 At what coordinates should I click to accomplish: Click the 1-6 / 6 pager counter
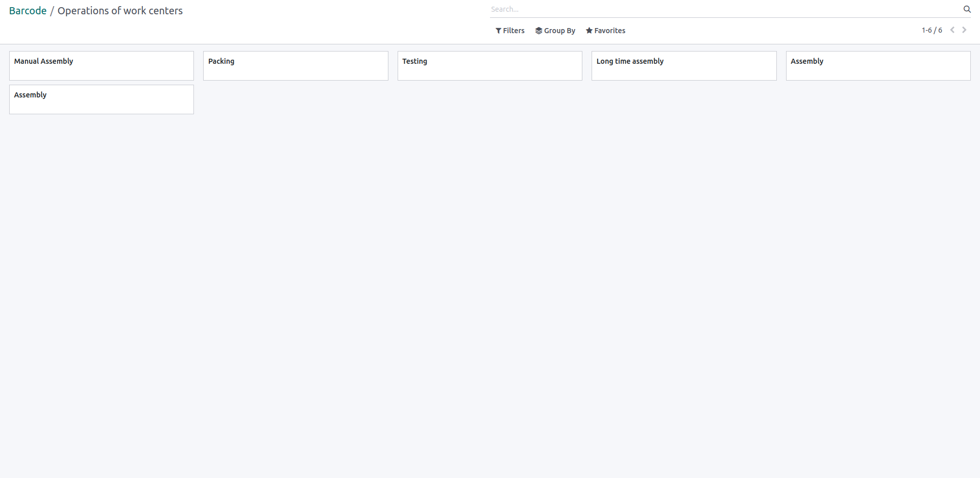click(x=932, y=30)
